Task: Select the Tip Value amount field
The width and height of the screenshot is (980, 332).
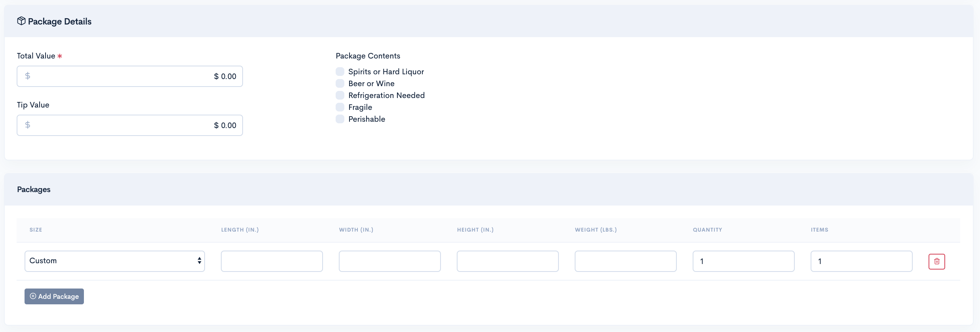Action: pos(130,125)
